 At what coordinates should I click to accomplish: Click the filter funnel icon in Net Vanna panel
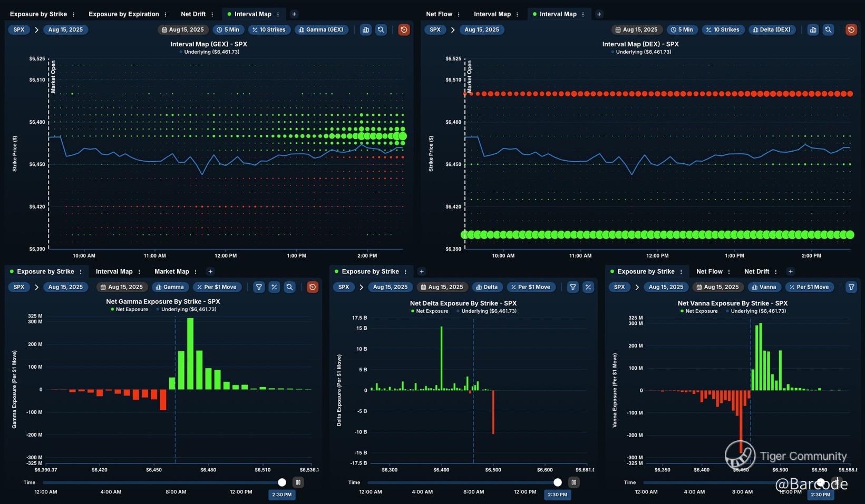[851, 287]
